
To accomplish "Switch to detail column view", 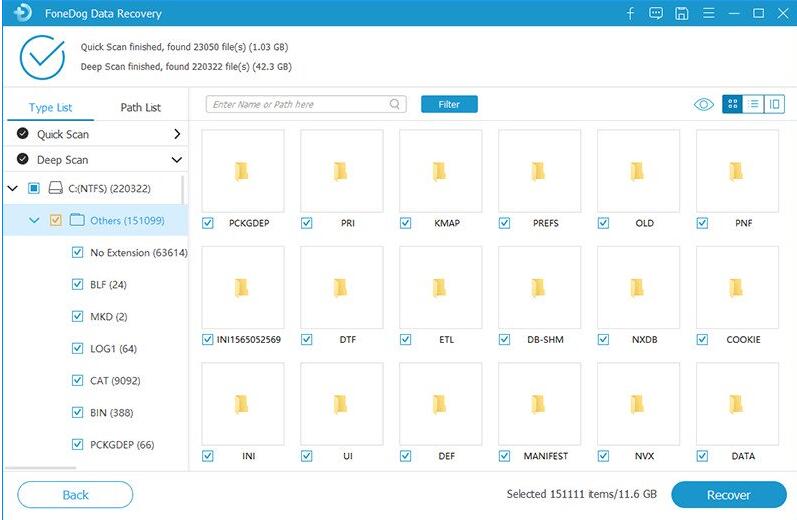I will tap(774, 104).
